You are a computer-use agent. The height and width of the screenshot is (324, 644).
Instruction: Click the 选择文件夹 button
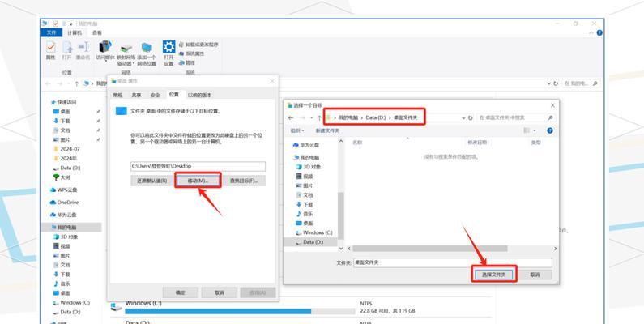[x=493, y=275]
